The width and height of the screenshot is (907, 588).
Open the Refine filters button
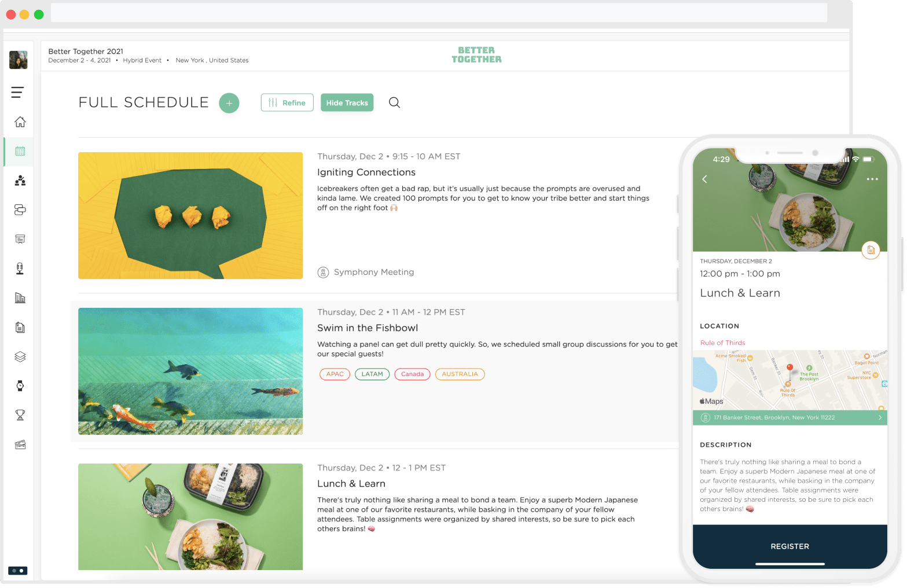coord(287,102)
